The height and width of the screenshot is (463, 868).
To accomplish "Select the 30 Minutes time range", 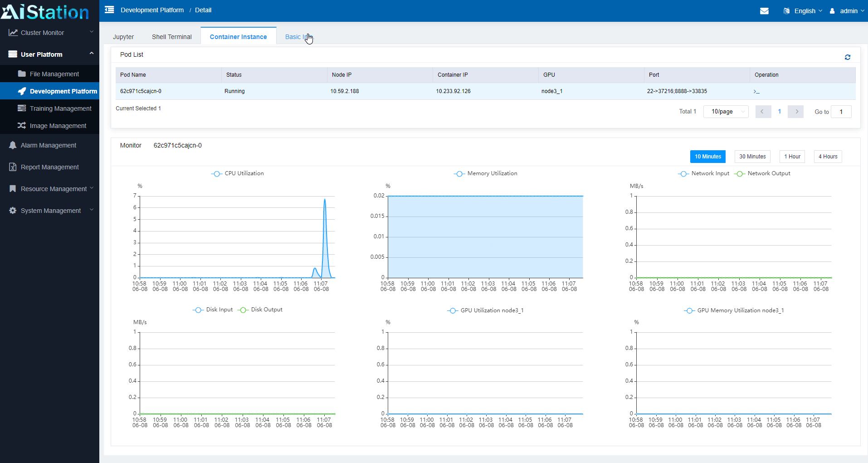I will coord(752,157).
